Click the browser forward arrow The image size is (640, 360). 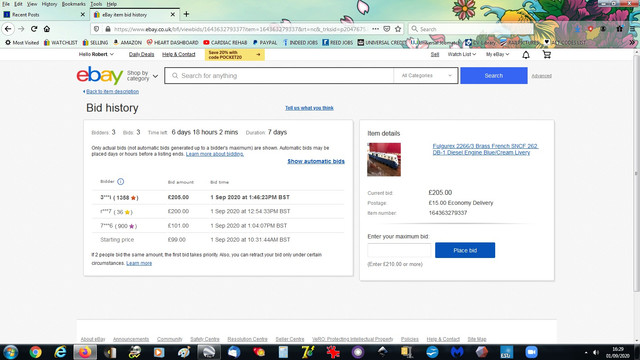tap(21, 29)
